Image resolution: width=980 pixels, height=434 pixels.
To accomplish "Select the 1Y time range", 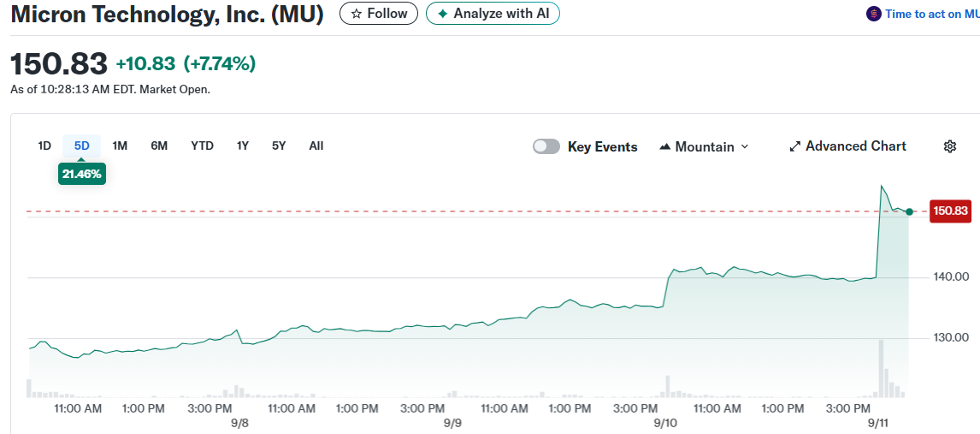I will pyautogui.click(x=243, y=146).
